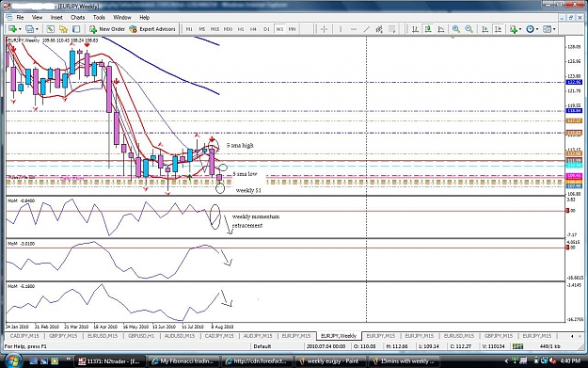Open the Tools menu

point(99,17)
